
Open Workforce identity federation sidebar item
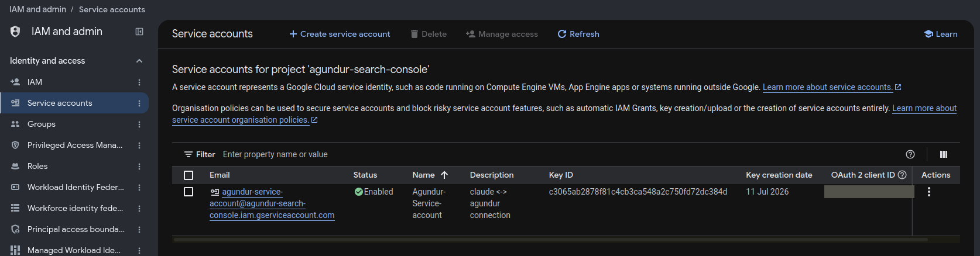tap(75, 208)
